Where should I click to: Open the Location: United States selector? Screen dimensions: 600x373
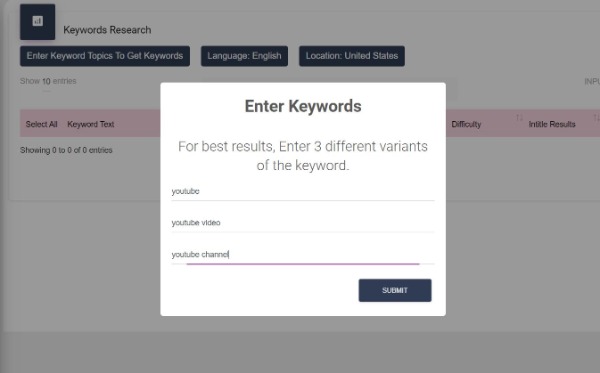[352, 56]
